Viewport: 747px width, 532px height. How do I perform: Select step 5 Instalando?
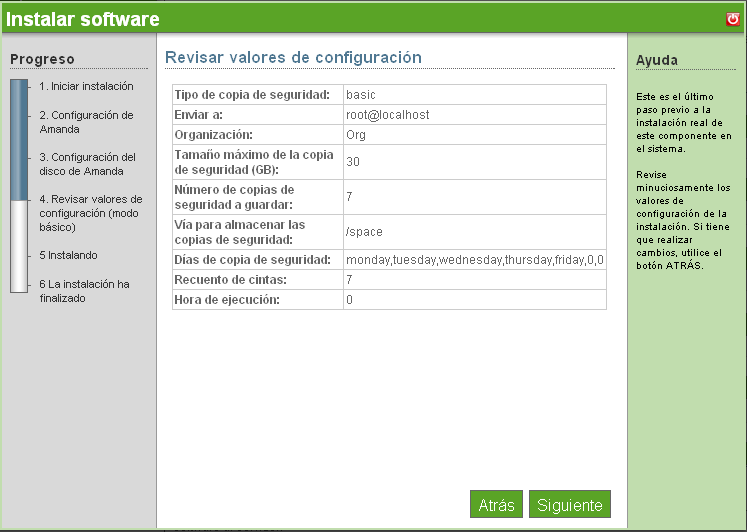pyautogui.click(x=68, y=255)
